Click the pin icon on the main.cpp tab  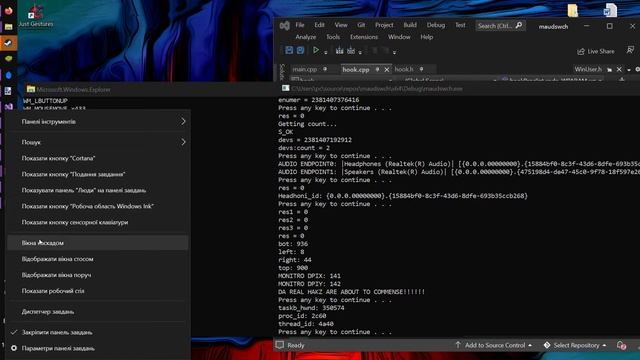(x=325, y=69)
